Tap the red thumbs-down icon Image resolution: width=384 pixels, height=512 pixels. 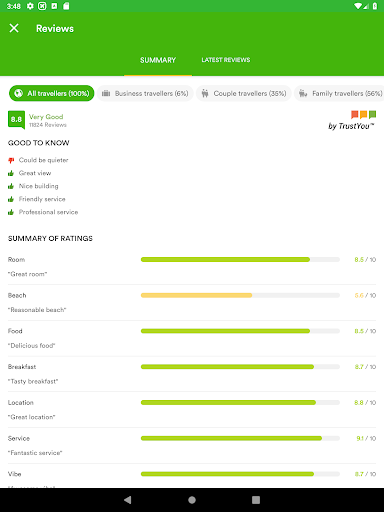point(11,160)
